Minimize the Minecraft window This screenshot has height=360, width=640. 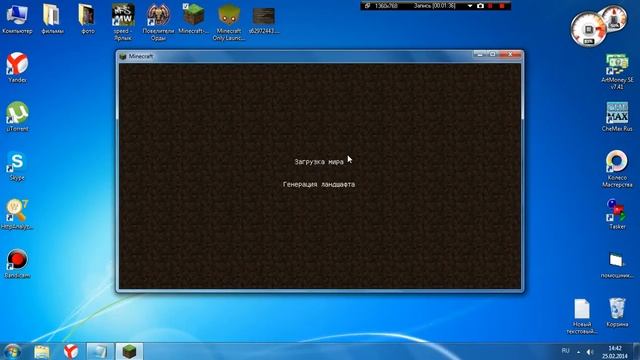[x=480, y=54]
